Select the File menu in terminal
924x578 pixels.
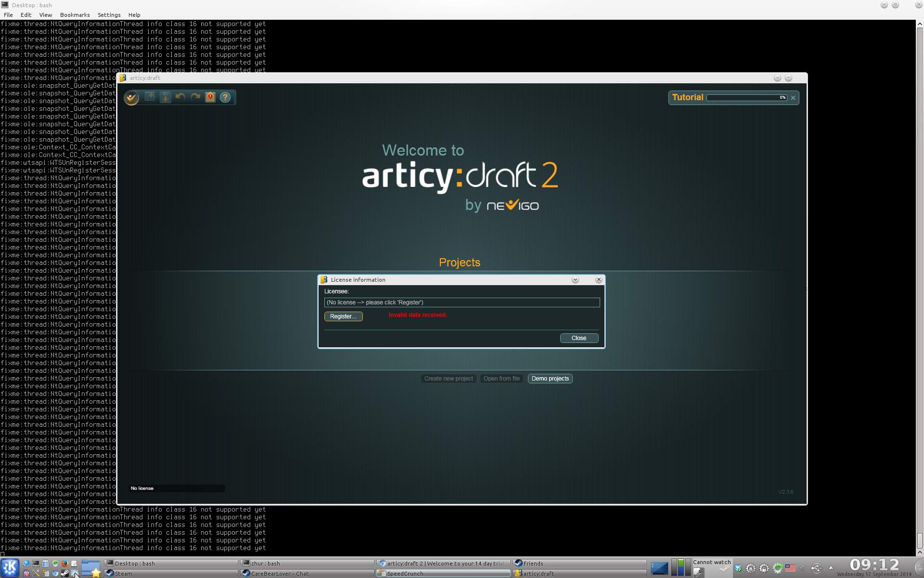8,14
